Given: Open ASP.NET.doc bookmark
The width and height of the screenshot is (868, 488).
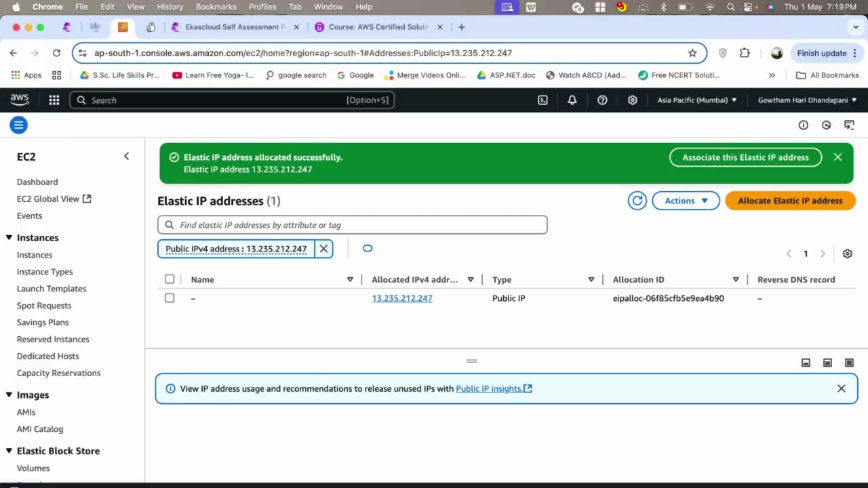Looking at the screenshot, I should pyautogui.click(x=506, y=75).
